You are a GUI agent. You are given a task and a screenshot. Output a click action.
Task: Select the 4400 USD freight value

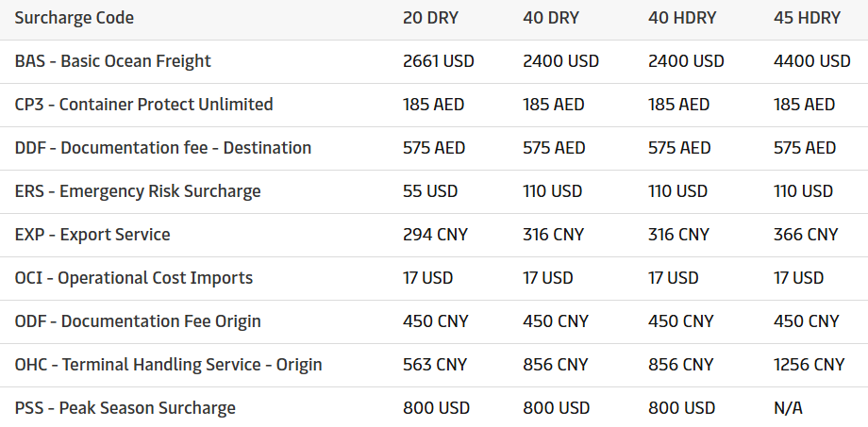tap(811, 61)
